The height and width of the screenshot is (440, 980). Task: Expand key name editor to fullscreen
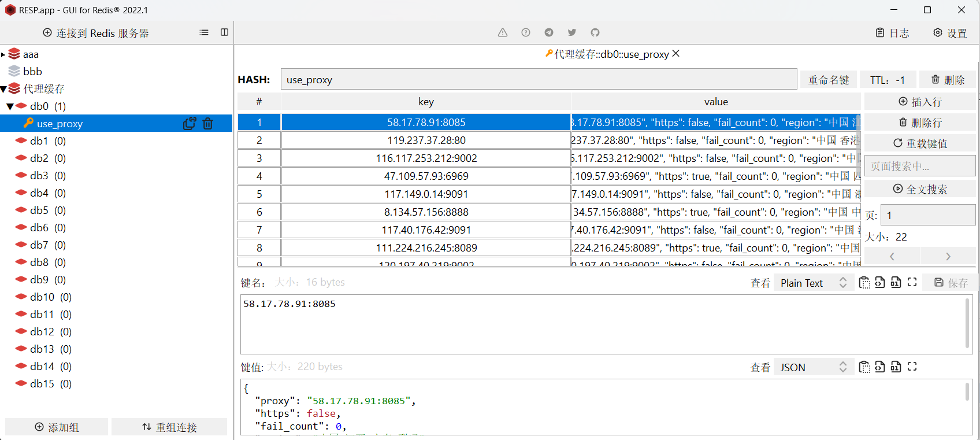(912, 282)
